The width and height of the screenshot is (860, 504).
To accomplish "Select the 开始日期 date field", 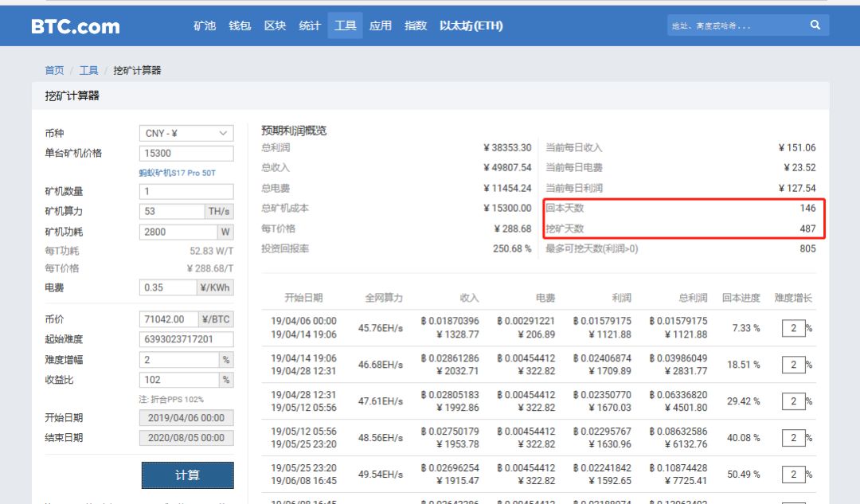I will click(186, 418).
